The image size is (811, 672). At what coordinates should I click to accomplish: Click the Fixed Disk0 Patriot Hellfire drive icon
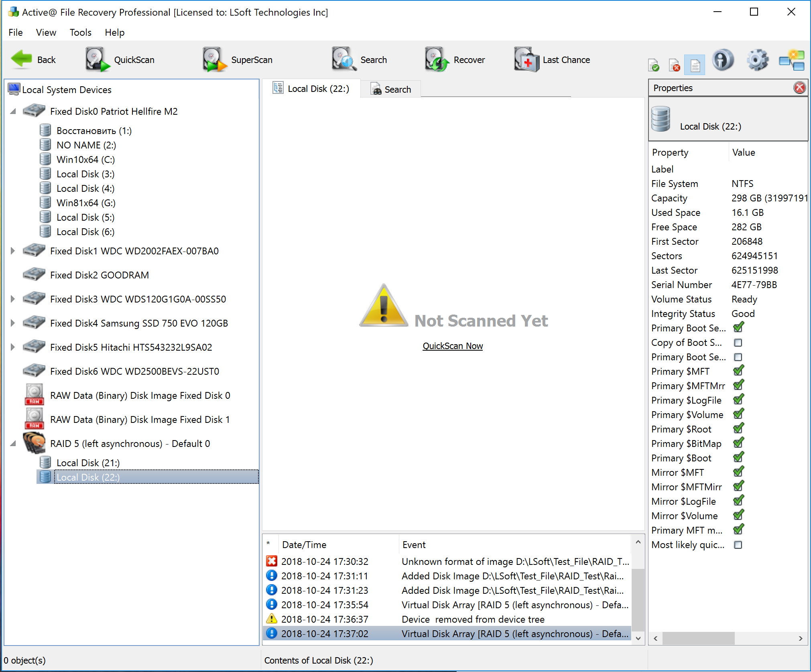[x=34, y=111]
